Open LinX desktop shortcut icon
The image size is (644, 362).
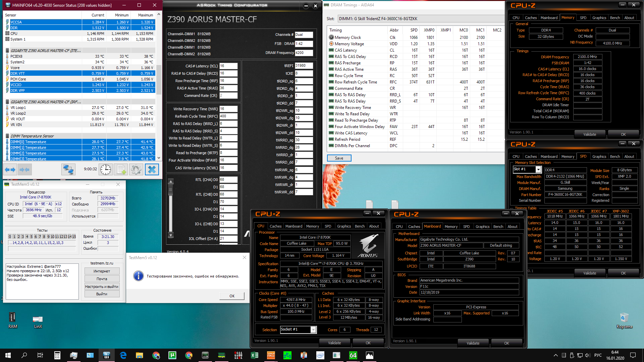click(38, 319)
